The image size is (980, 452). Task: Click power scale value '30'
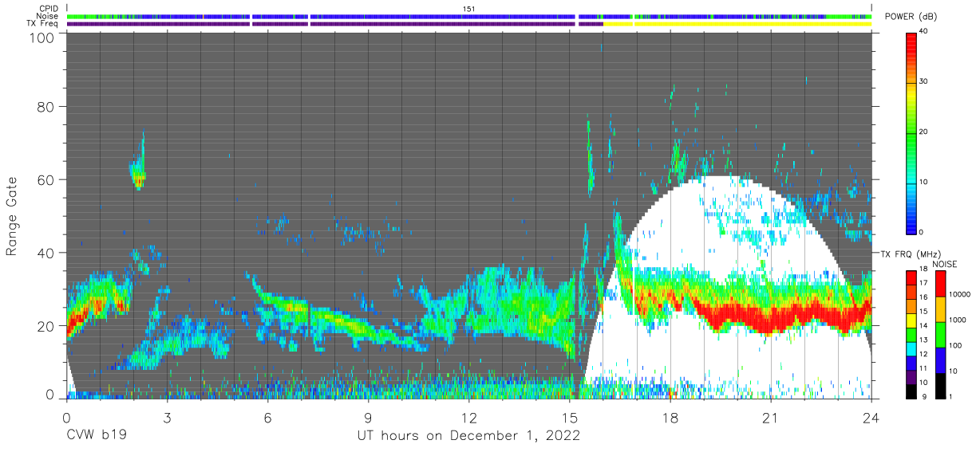click(x=923, y=81)
